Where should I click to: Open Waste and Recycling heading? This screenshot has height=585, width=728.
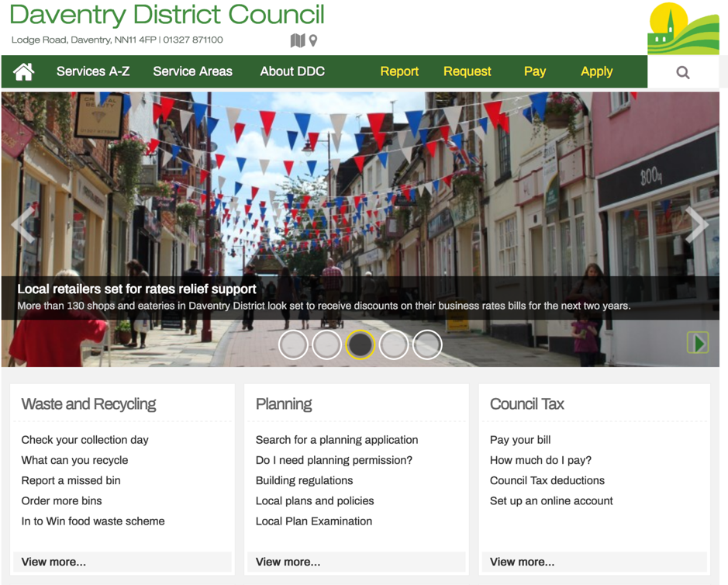point(88,403)
